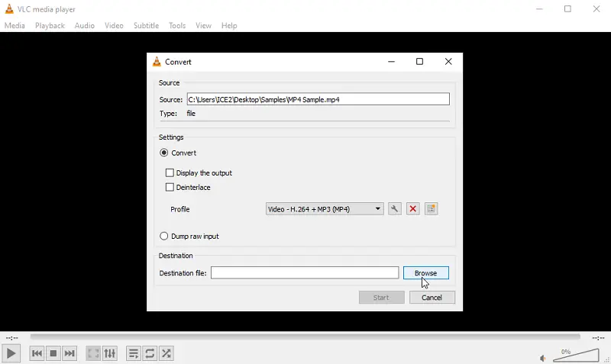611x364 pixels.
Task: Create a new profile icon
Action: pyautogui.click(x=431, y=209)
